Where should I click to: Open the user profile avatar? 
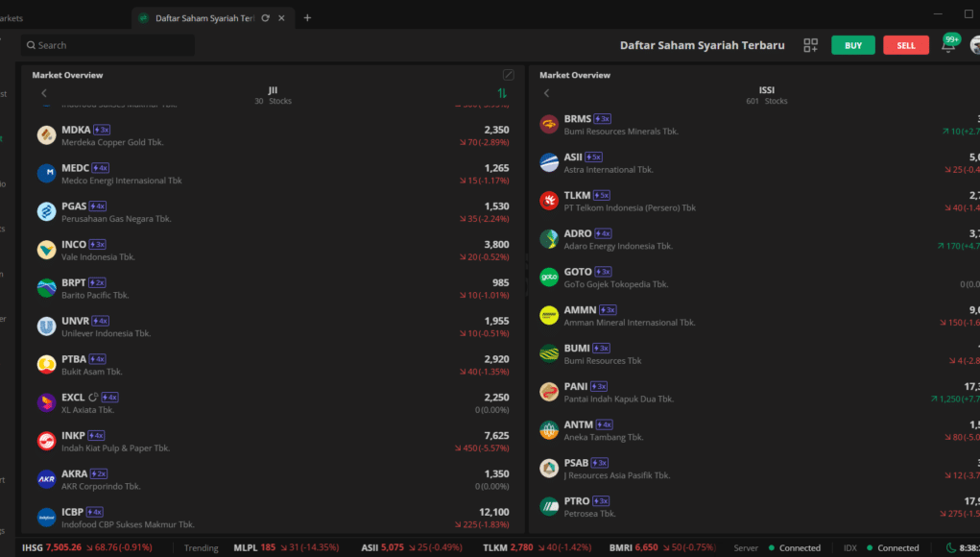click(x=975, y=44)
